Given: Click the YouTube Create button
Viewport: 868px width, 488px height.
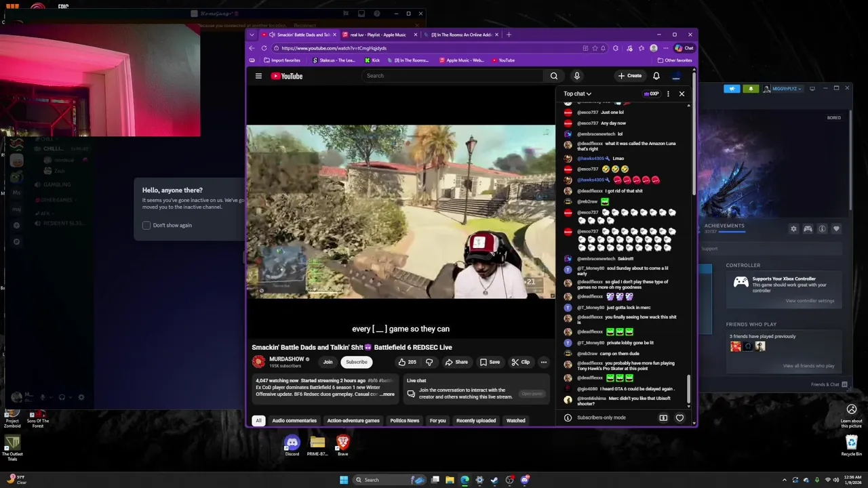Looking at the screenshot, I should [x=630, y=76].
